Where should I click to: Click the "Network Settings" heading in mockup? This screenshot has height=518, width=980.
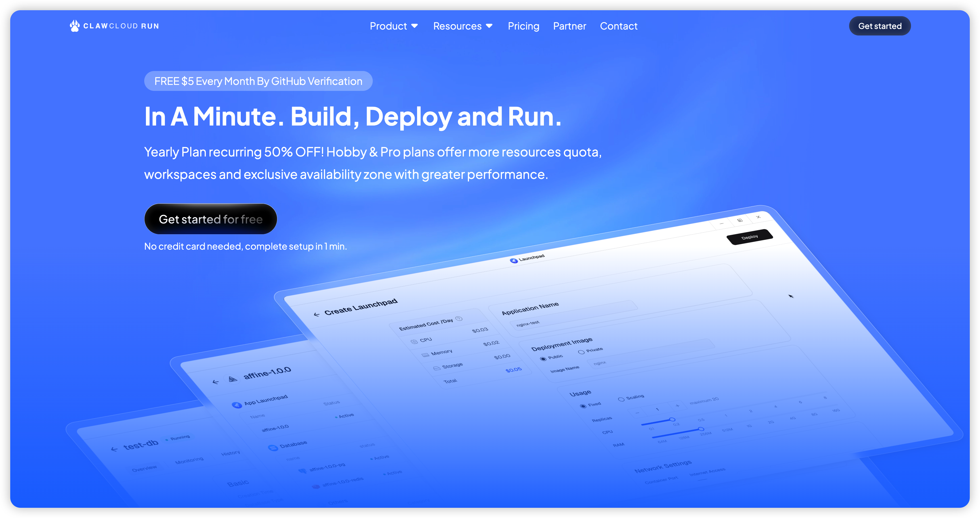click(663, 466)
